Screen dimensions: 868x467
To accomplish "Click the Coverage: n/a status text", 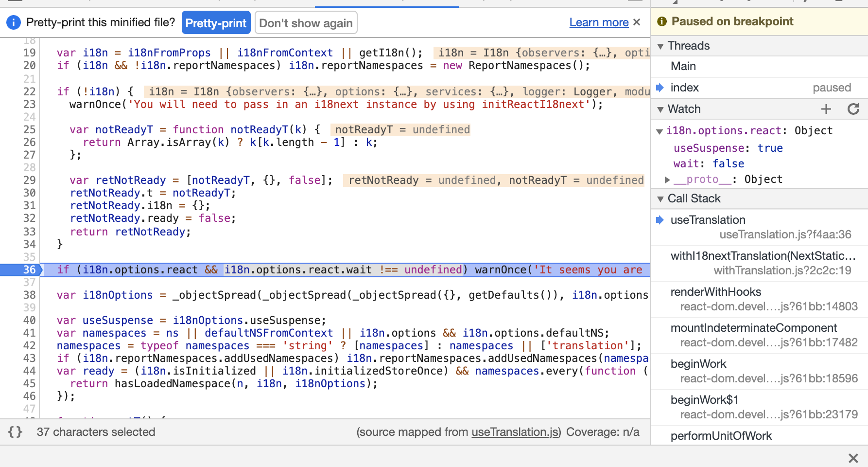I will [603, 432].
